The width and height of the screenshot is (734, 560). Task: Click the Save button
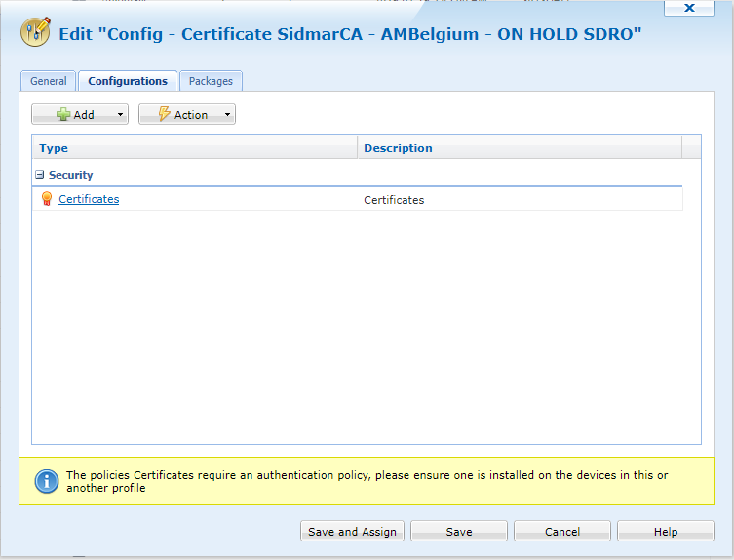click(x=458, y=532)
